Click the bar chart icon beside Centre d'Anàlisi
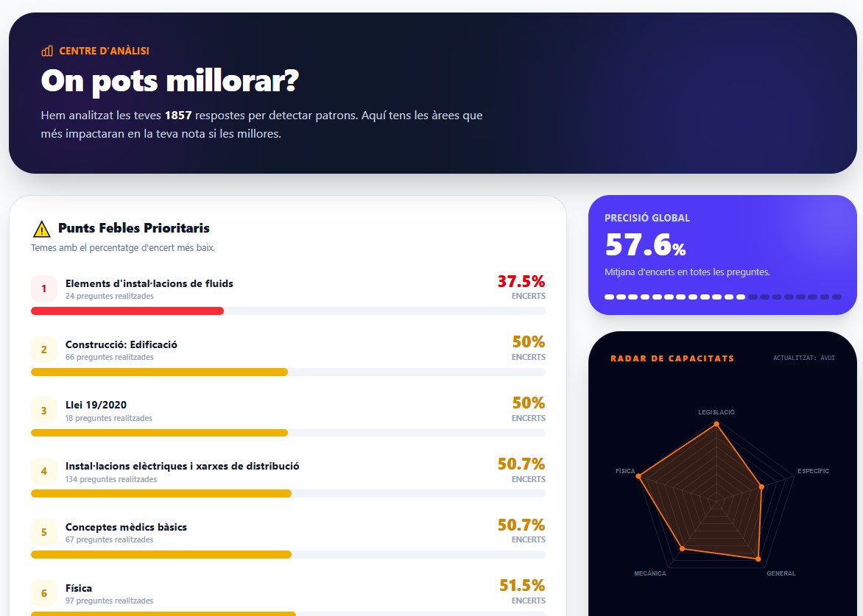 (47, 52)
